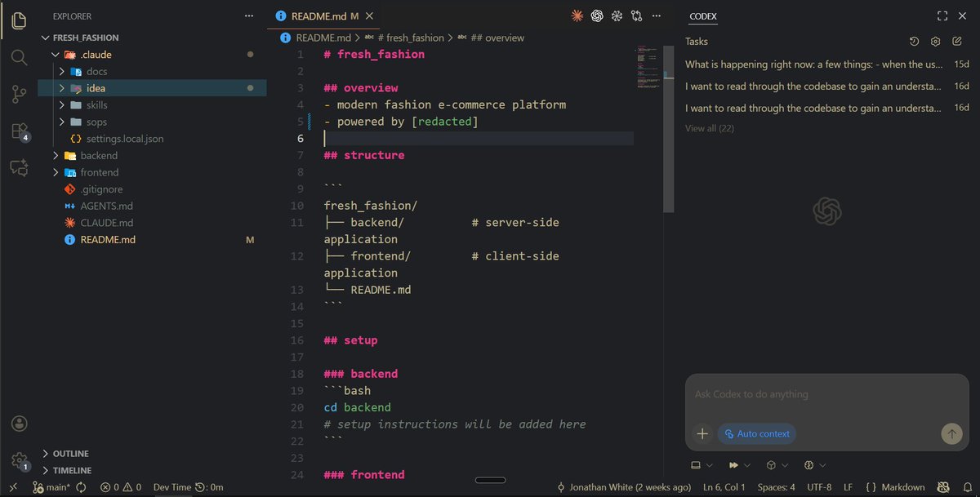
Task: Click Ln 6, Col 1 to go to line
Action: click(724, 486)
